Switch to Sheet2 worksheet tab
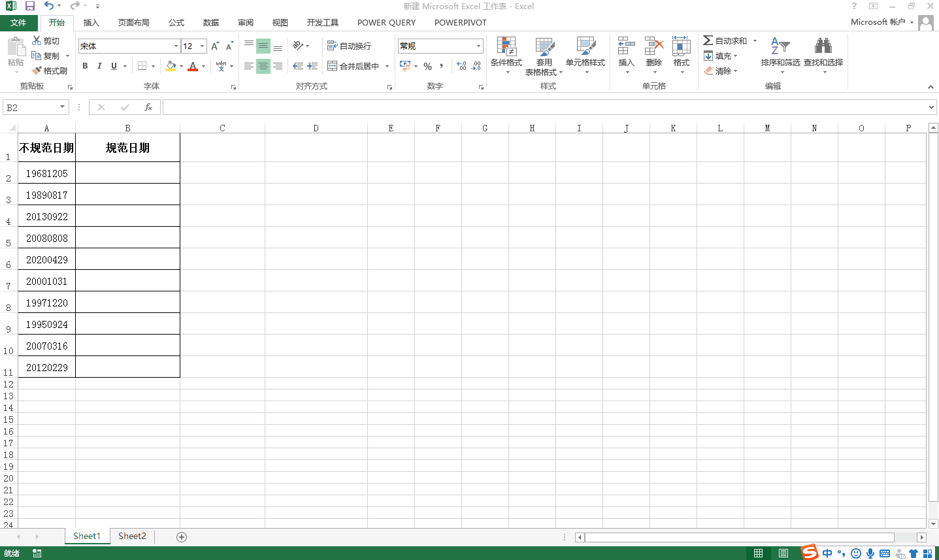The height and width of the screenshot is (560, 939). 132,536
